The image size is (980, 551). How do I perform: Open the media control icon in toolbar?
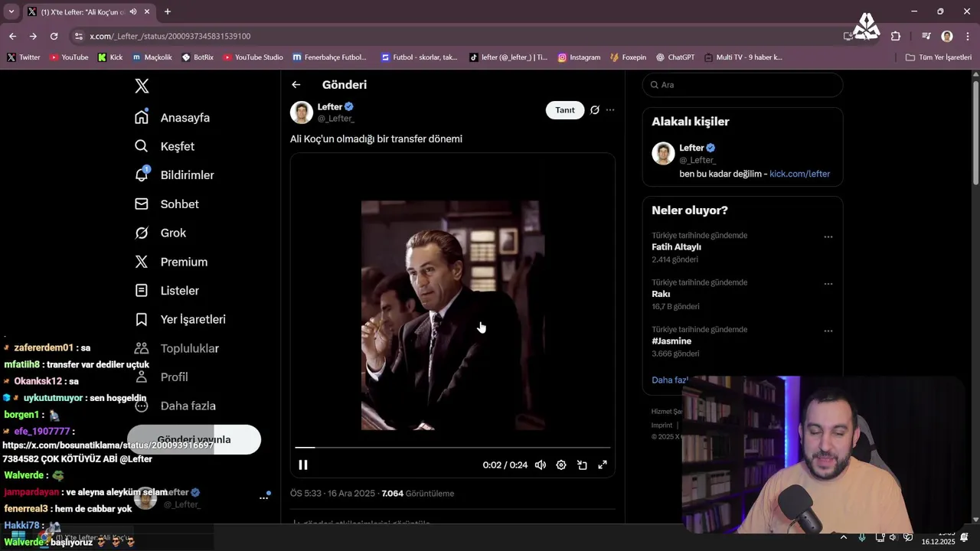click(926, 36)
